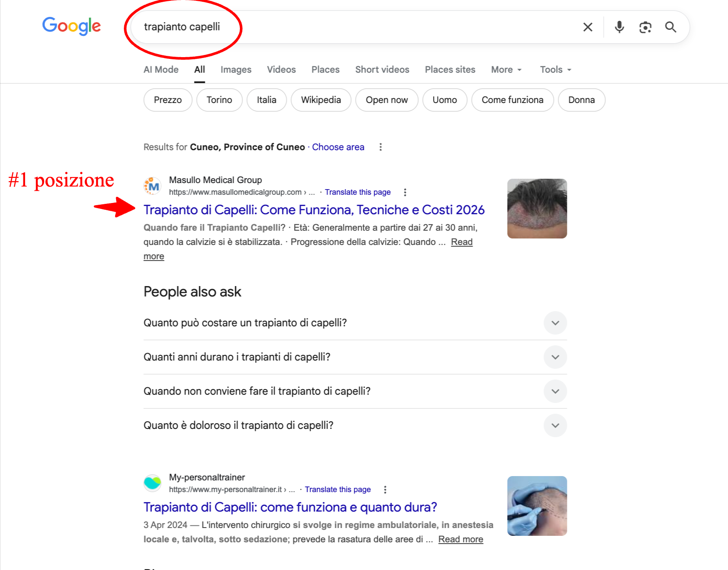Switch to the AI Mode tab
Screen dimensions: 728x570
click(161, 70)
